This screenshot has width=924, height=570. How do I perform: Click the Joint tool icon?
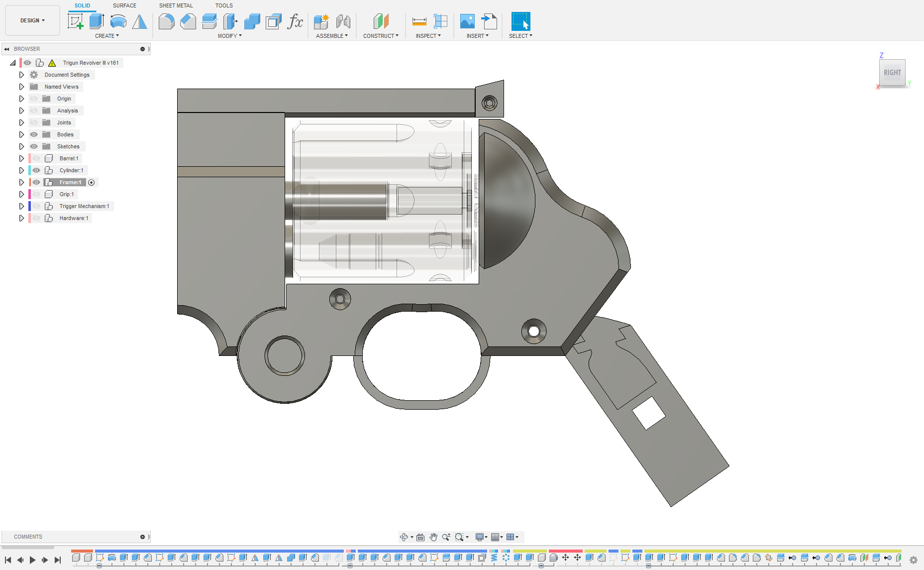click(343, 21)
